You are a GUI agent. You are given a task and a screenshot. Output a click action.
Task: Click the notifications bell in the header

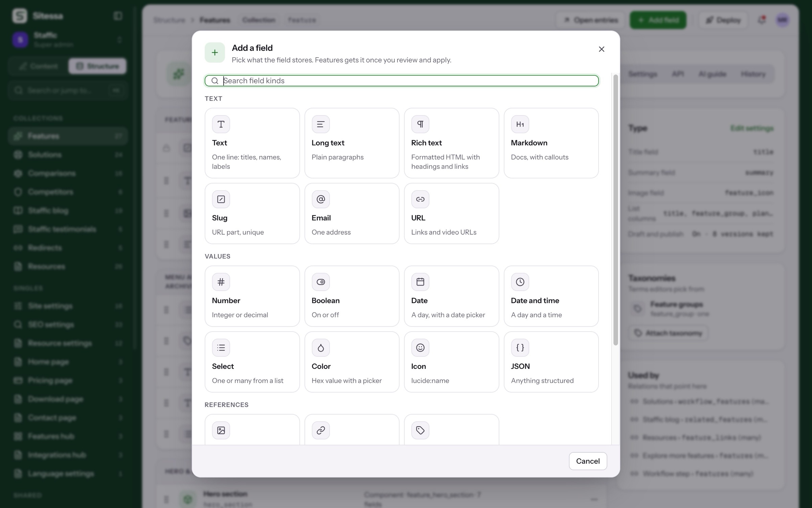point(761,20)
